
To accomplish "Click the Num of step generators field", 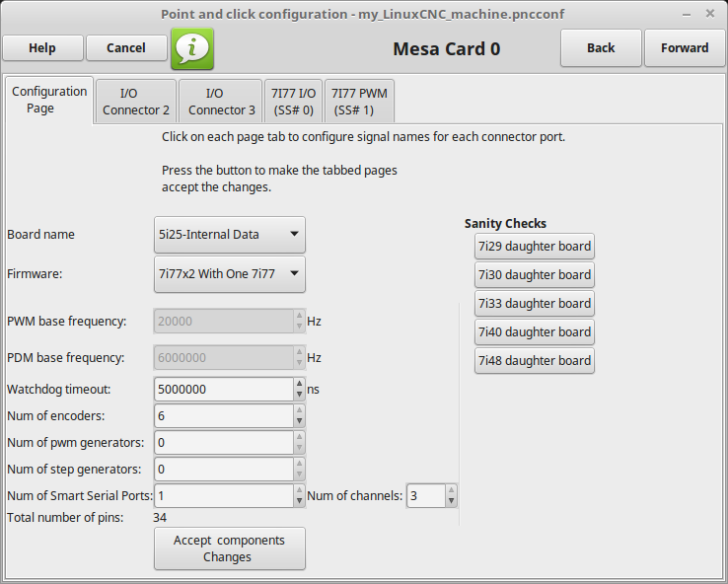I will 224,470.
